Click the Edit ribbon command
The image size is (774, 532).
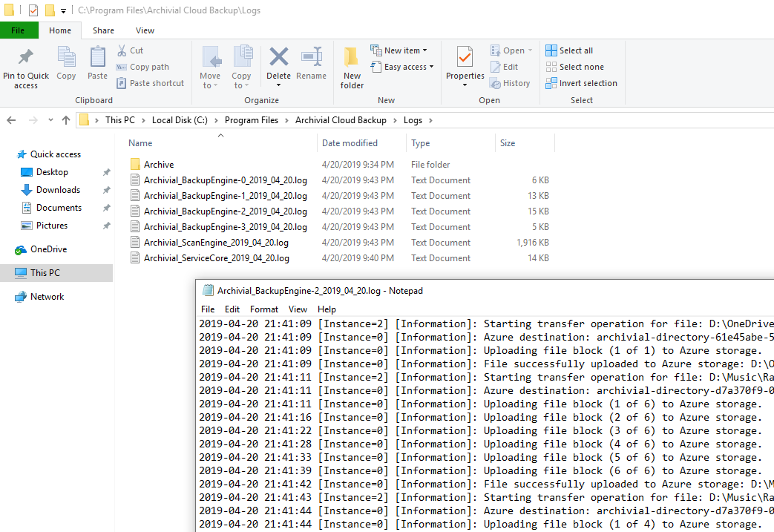tap(505, 67)
